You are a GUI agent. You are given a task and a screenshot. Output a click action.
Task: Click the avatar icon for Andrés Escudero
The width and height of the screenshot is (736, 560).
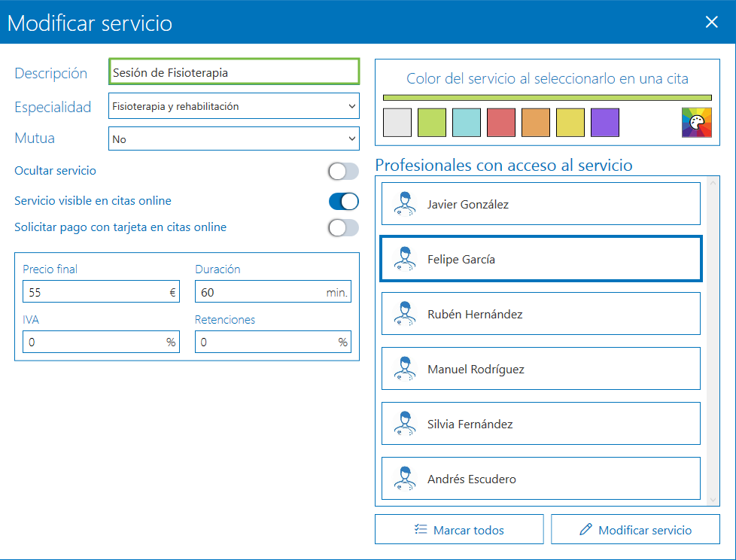coord(405,479)
